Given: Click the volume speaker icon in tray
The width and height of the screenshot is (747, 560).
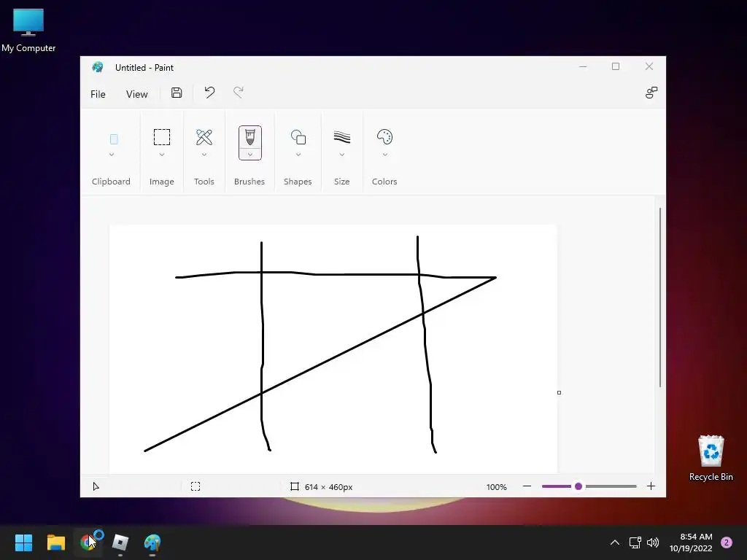Looking at the screenshot, I should click(653, 542).
